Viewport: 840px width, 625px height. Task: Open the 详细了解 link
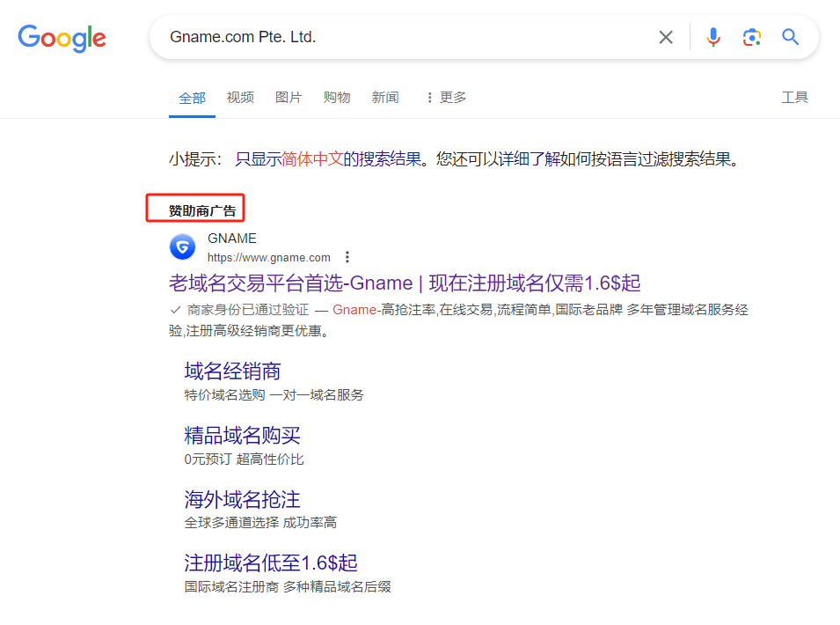click(x=529, y=159)
